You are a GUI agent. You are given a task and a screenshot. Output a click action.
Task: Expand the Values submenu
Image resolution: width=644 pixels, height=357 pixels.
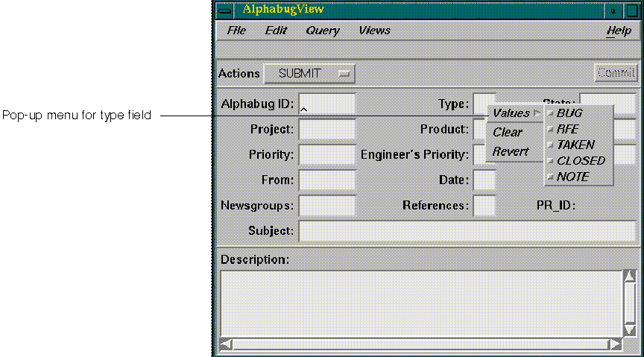pos(515,113)
